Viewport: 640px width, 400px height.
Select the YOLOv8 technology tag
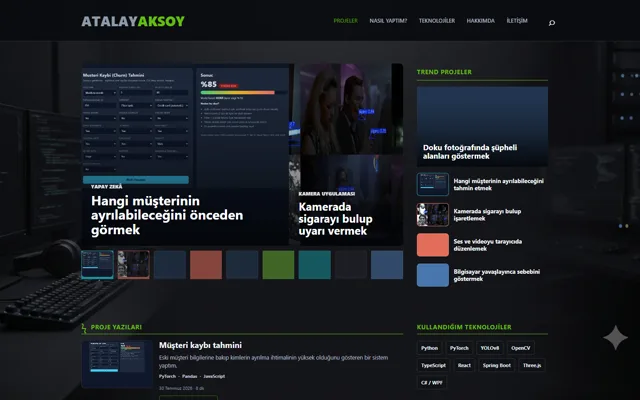[x=490, y=348]
